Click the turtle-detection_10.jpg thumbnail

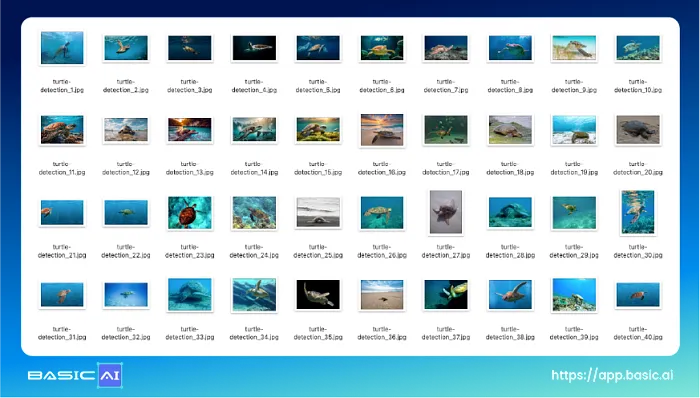638,48
